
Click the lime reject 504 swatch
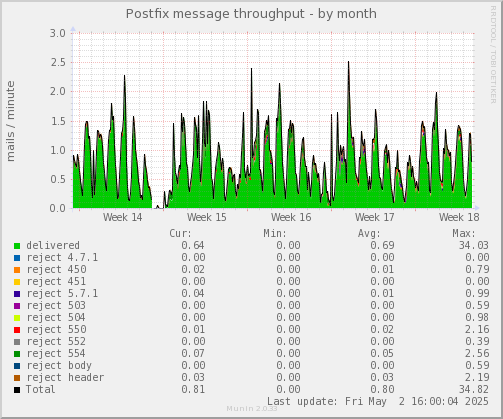[17, 318]
